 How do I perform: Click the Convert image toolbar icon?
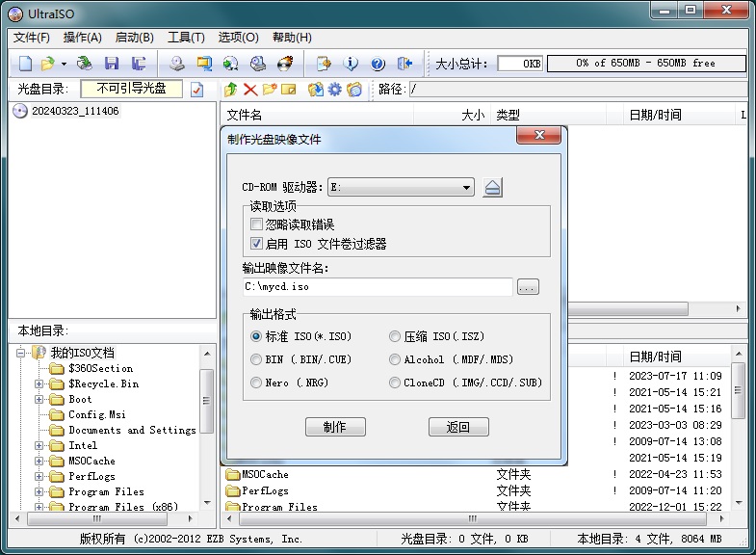231,64
